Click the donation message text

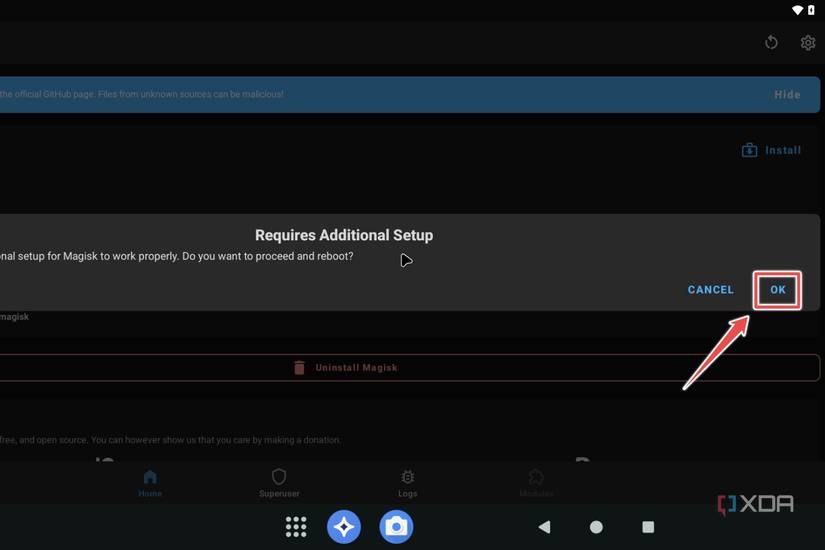click(170, 440)
